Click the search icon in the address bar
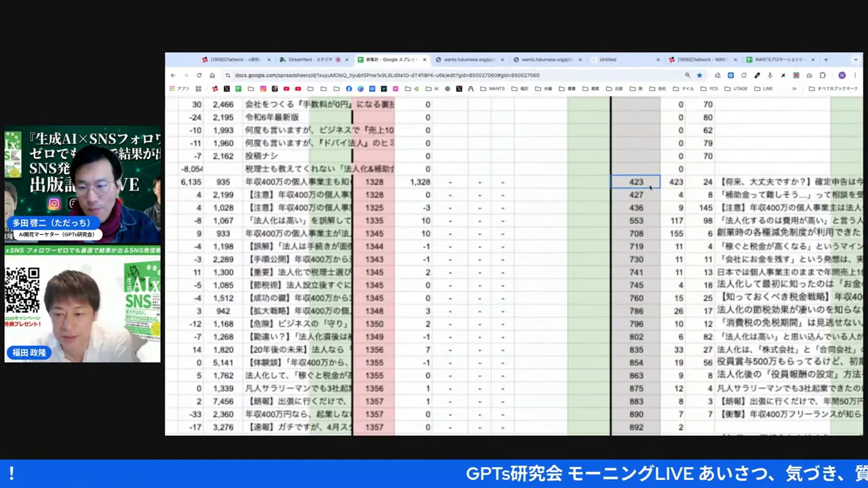 [x=689, y=75]
